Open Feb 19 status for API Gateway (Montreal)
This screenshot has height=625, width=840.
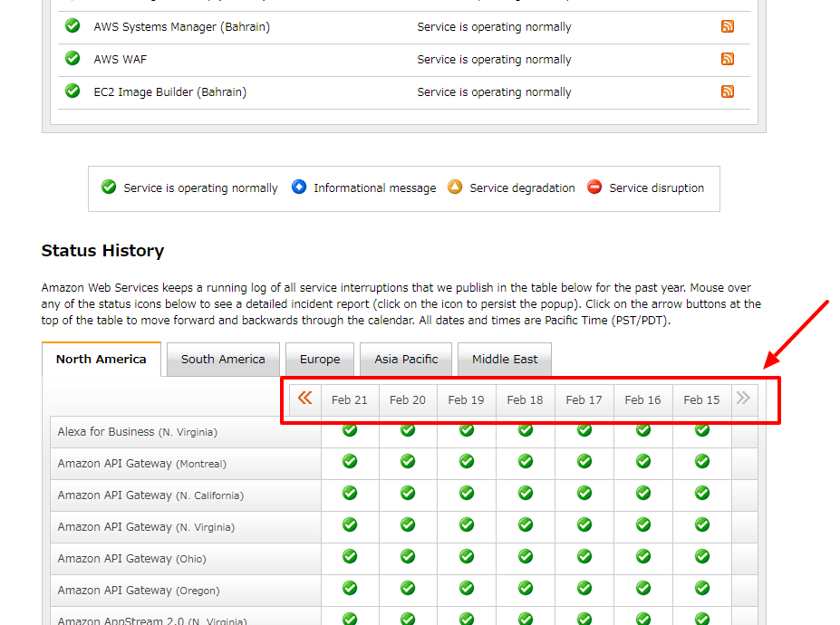tap(467, 461)
